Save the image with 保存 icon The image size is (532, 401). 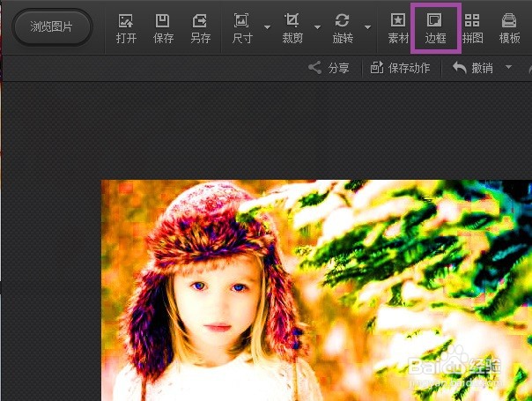pyautogui.click(x=163, y=29)
